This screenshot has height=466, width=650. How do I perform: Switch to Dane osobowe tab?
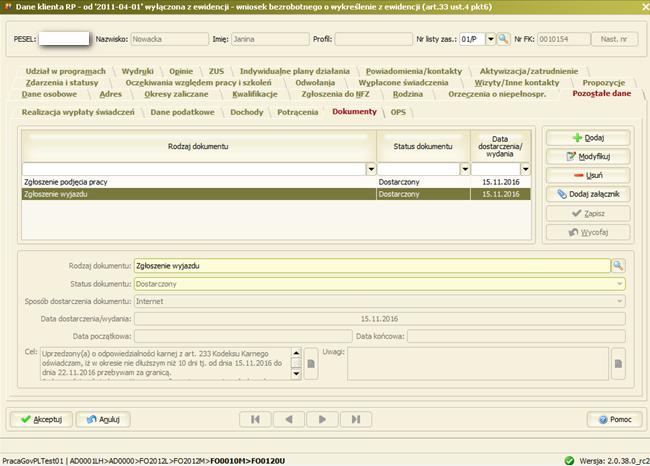pos(49,94)
